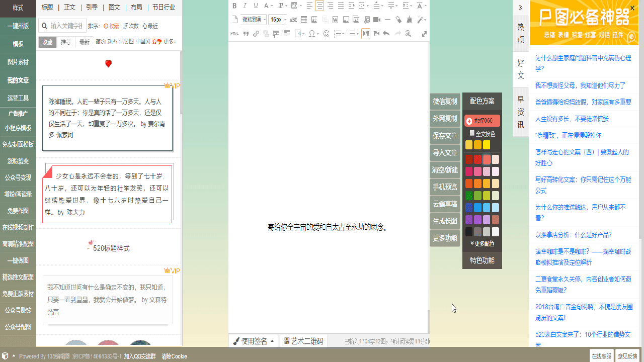Expand the 更多配色 color options
Image resolution: width=644 pixels, height=362 pixels.
[x=482, y=243]
